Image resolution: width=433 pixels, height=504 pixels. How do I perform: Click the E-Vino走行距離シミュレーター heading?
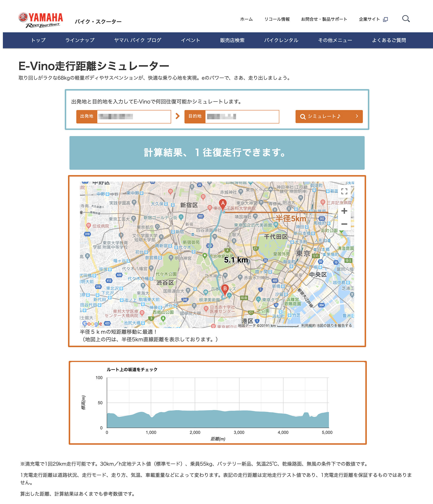click(x=94, y=66)
